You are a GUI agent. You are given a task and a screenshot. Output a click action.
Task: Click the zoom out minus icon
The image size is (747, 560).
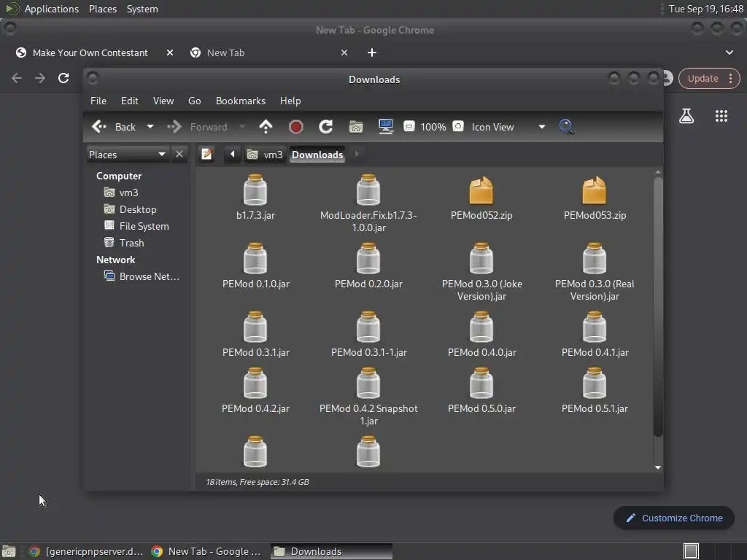(409, 127)
